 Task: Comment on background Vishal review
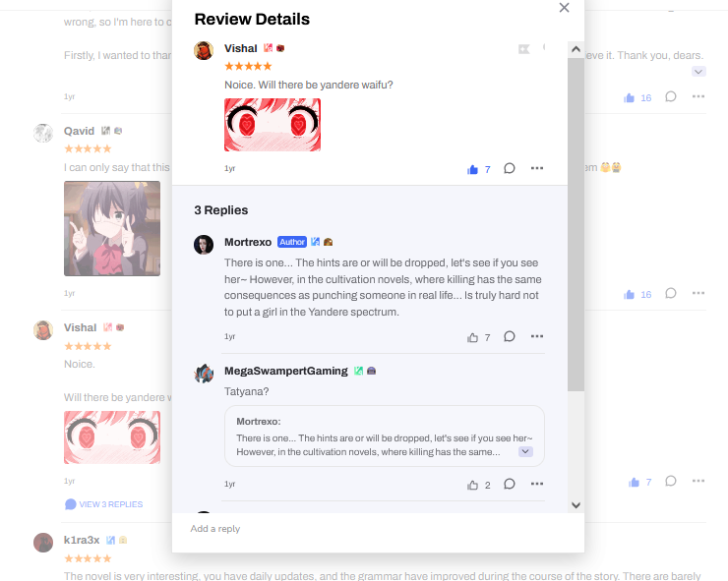670,481
